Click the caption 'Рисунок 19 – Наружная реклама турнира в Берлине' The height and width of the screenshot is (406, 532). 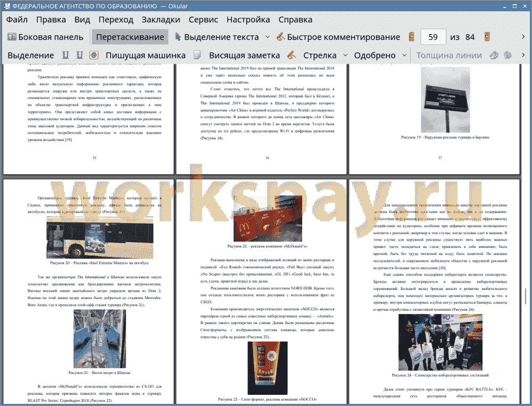[445, 137]
